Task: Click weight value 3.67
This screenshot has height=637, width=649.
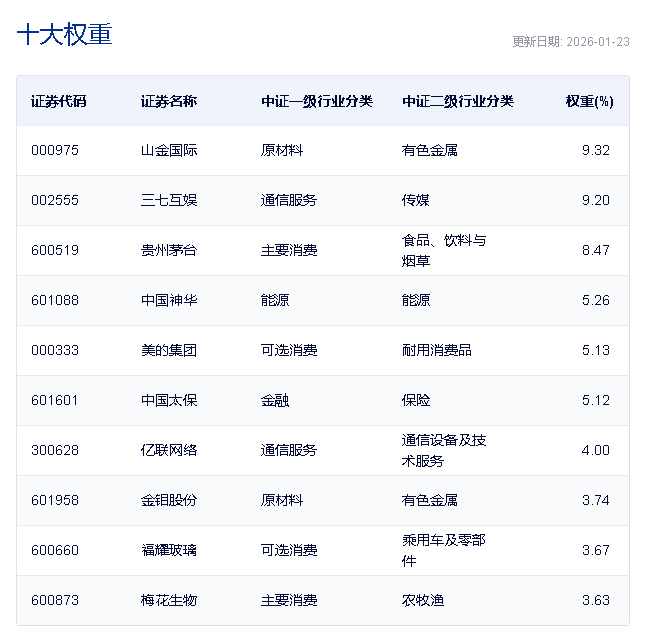Action: (x=596, y=550)
